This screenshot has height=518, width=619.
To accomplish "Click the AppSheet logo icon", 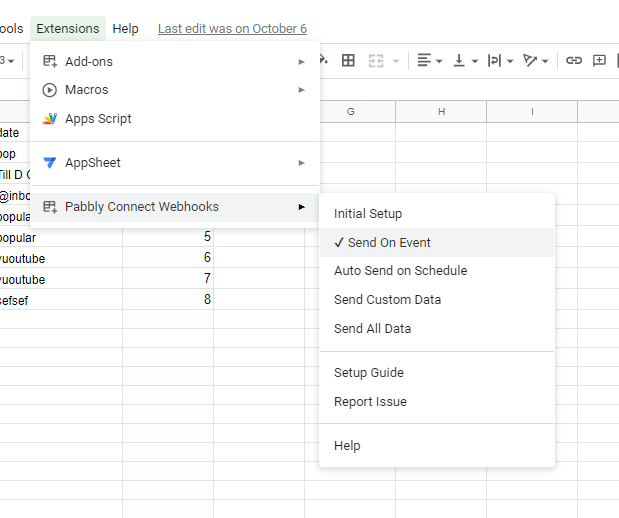I will click(x=50, y=163).
